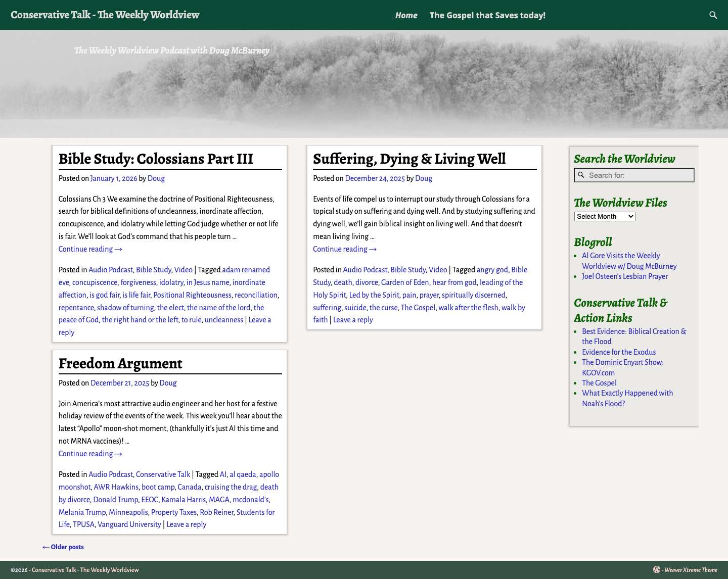Image resolution: width=728 pixels, height=579 pixels.
Task: Expand the Select Month archive dropdown
Action: [605, 216]
